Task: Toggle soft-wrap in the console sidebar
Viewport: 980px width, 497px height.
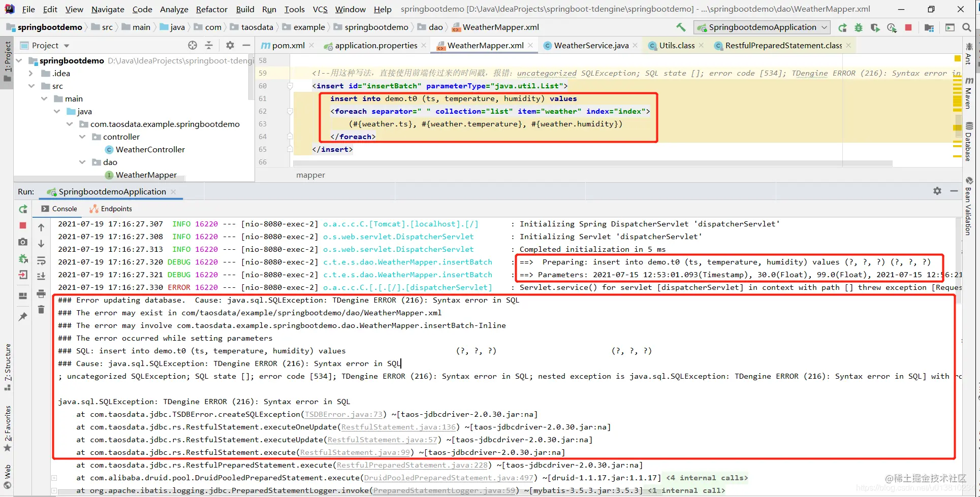Action: pyautogui.click(x=41, y=261)
